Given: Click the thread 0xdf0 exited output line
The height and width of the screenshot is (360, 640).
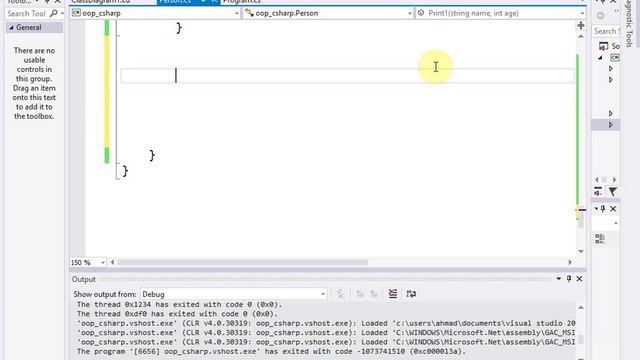Looking at the screenshot, I should point(177,314).
